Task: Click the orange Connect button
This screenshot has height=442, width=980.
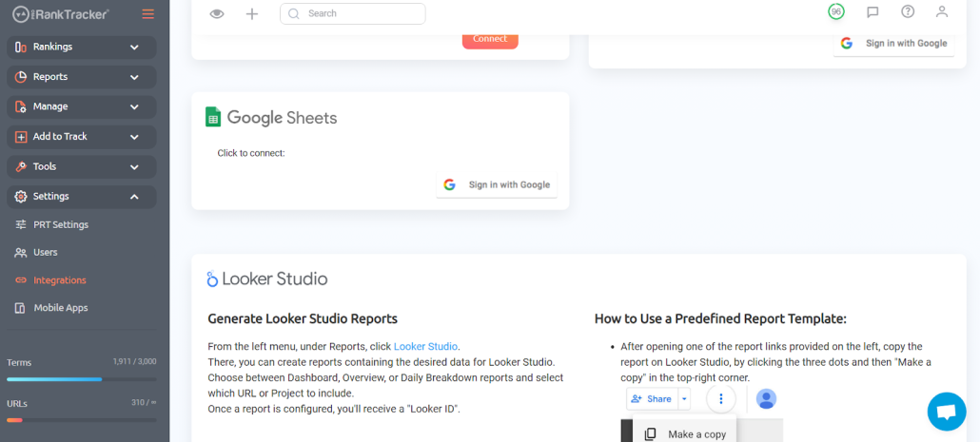Action: coord(490,40)
